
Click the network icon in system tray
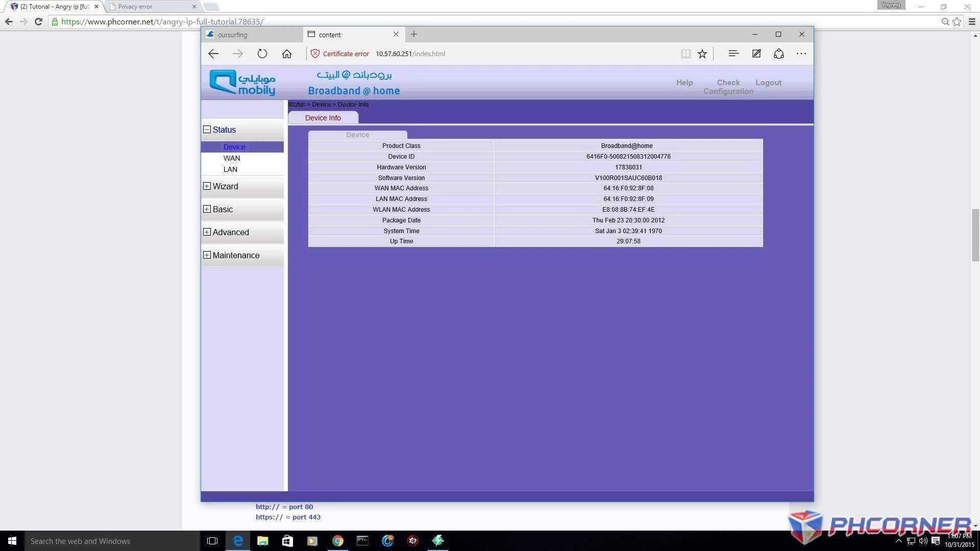click(911, 541)
